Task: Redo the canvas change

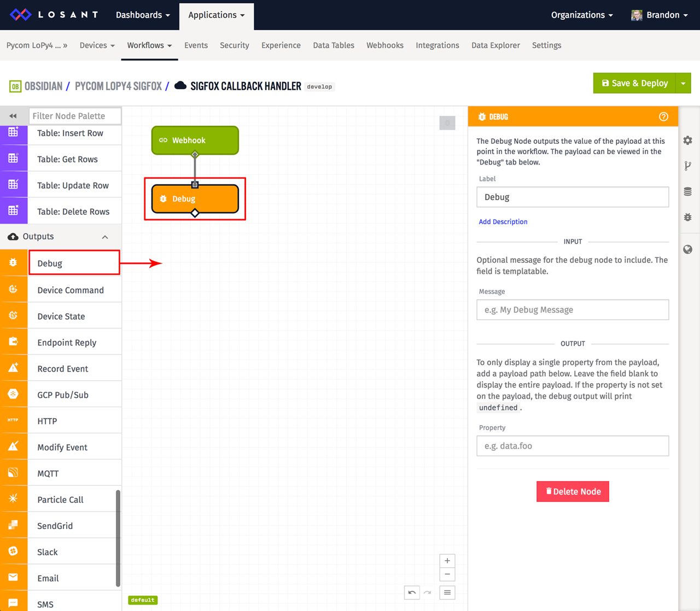Action: pos(427,592)
